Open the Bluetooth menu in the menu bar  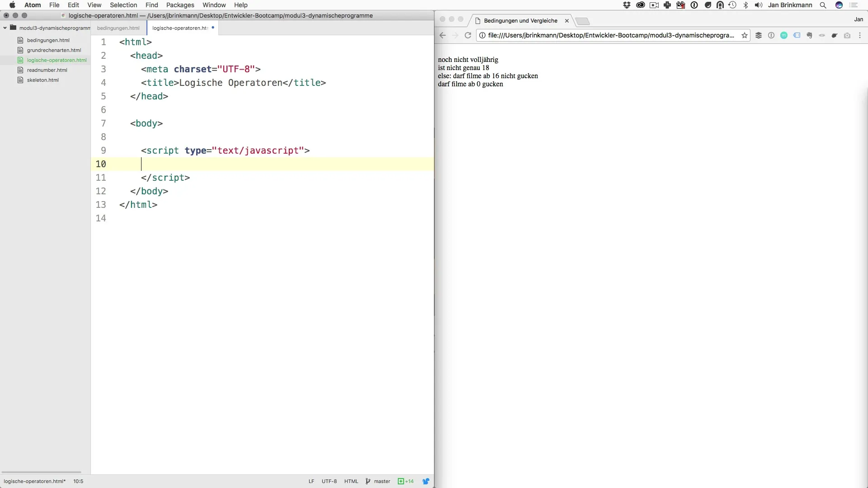pyautogui.click(x=746, y=5)
